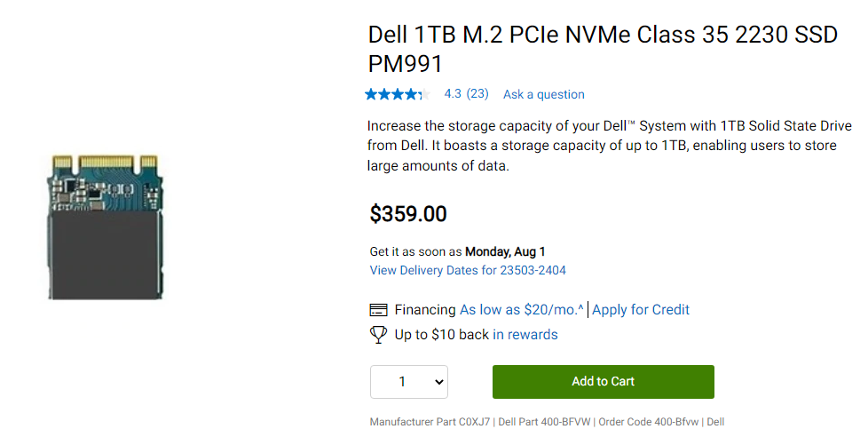View delivery dates for 23503-2404
The height and width of the screenshot is (437, 868).
(x=468, y=270)
